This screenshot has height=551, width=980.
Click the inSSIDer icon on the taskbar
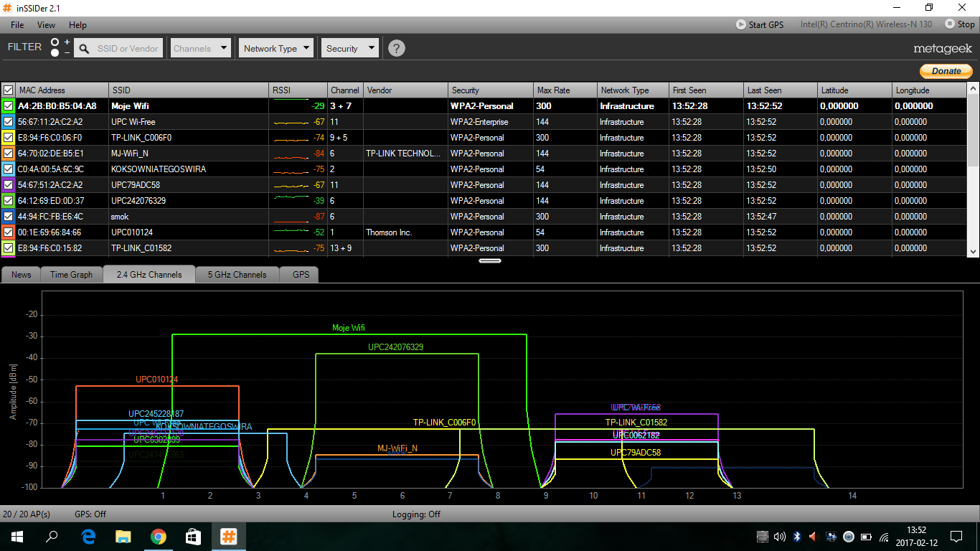click(x=229, y=537)
